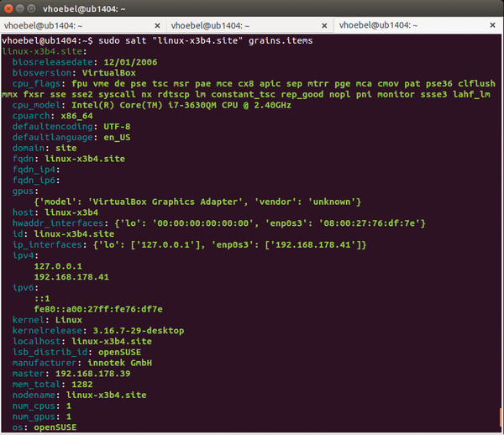Click the kernel Linux line
Viewport: 504px width, 435px height.
tap(47, 320)
